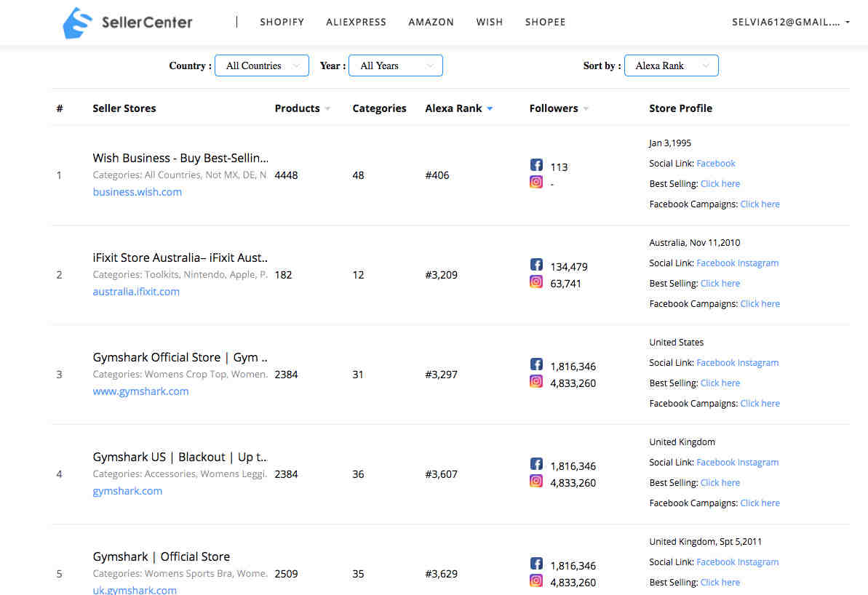868x595 pixels.
Task: Go to the WISH section
Action: click(490, 22)
